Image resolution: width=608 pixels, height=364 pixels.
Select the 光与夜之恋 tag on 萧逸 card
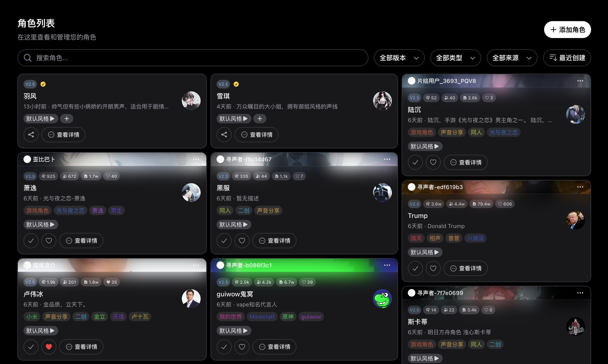tap(70, 210)
